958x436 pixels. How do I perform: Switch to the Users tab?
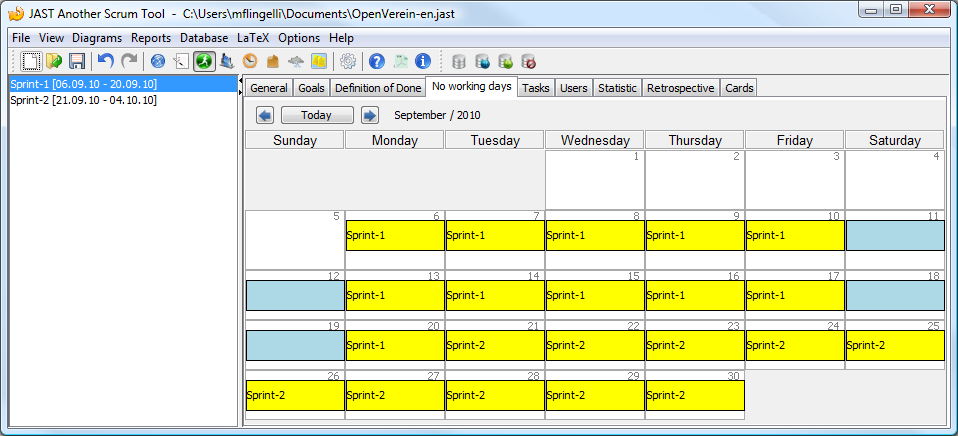[573, 88]
